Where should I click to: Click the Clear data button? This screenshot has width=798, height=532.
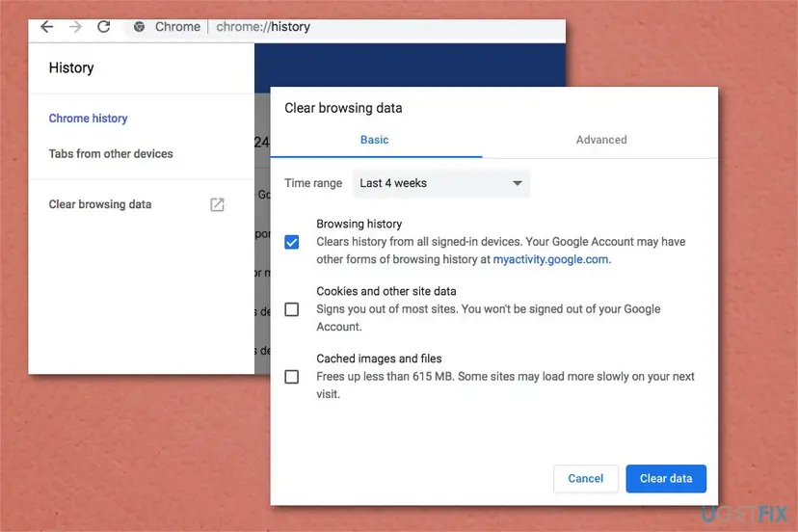[666, 478]
